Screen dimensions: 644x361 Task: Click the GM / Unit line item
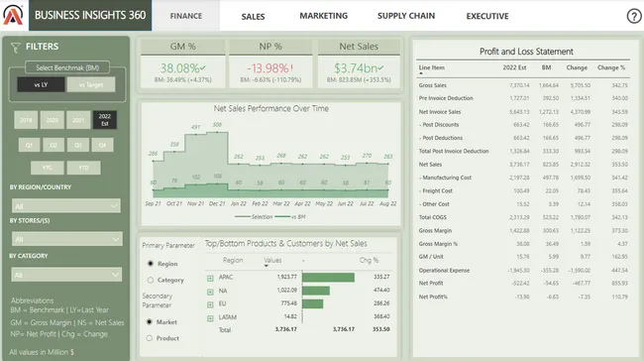click(x=431, y=257)
